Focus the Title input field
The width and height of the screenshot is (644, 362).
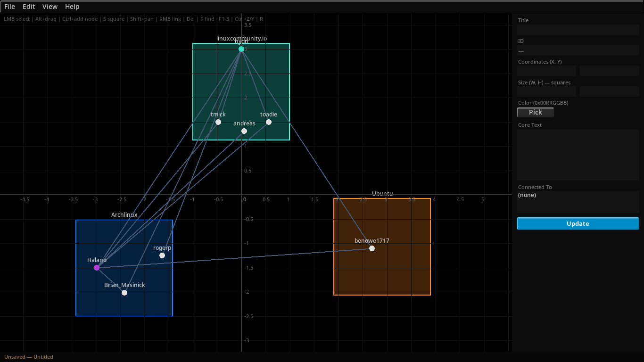pyautogui.click(x=578, y=30)
